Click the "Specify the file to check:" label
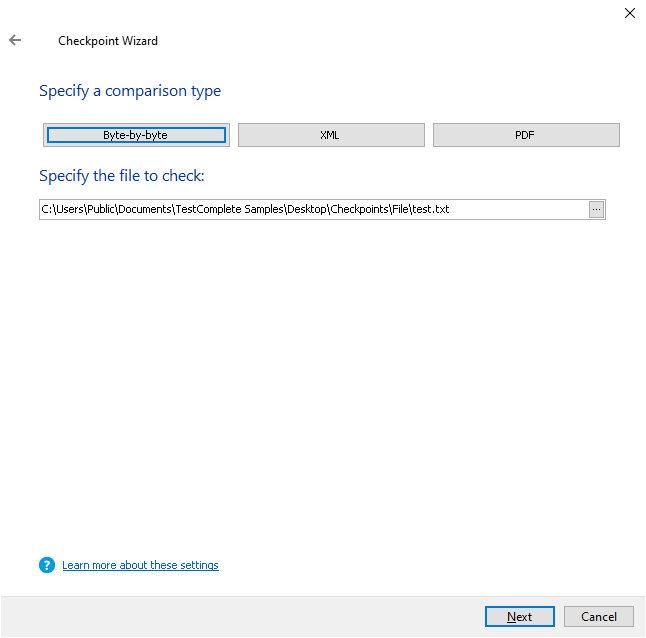The image size is (646, 638). point(122,176)
